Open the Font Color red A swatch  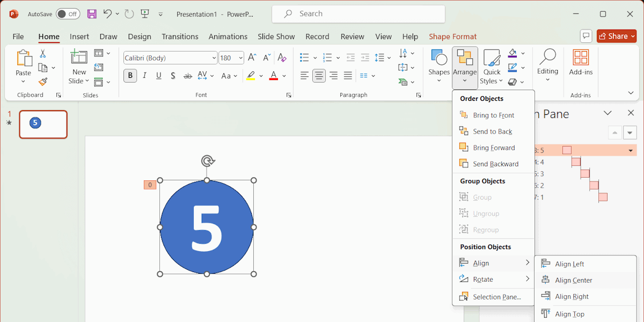click(274, 76)
